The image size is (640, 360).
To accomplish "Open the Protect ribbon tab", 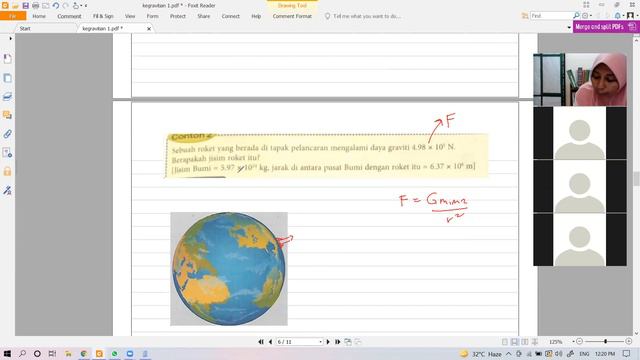I will tap(178, 16).
